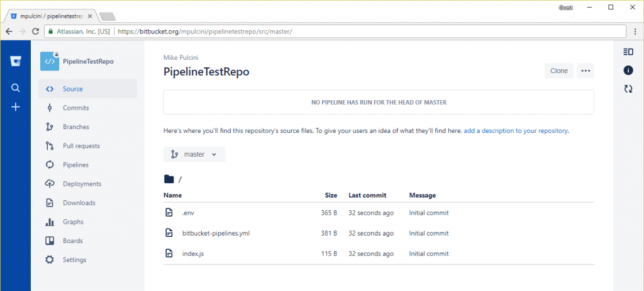Open repository Settings in the sidebar
Image resolution: width=644 pixels, height=291 pixels.
pyautogui.click(x=74, y=260)
